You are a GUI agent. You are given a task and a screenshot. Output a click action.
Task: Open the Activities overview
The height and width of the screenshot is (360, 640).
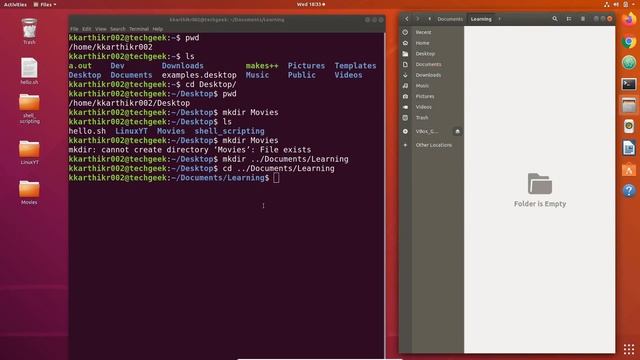click(x=15, y=4)
